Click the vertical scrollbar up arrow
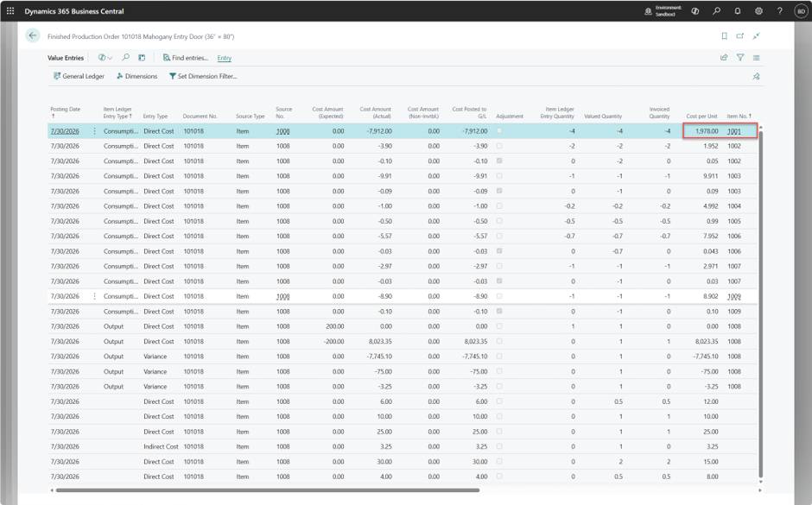 [761, 127]
